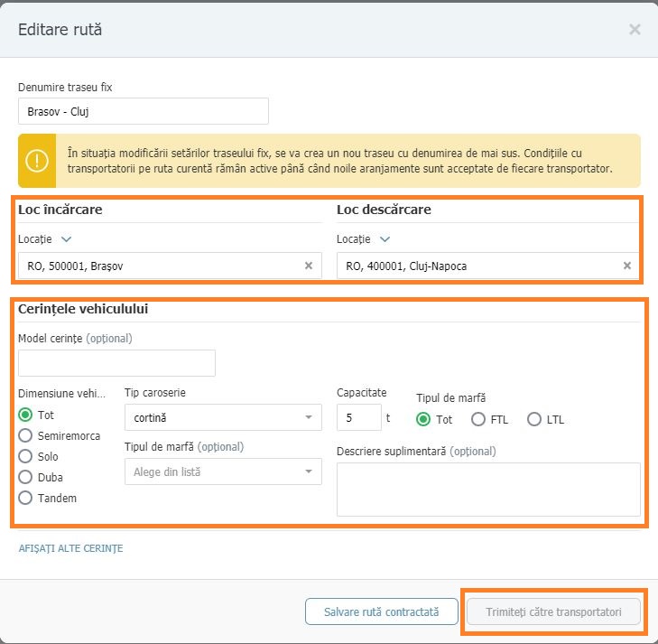658x644 pixels.
Task: Clear the Cluj-Napoca unloading location
Action: coord(627,266)
